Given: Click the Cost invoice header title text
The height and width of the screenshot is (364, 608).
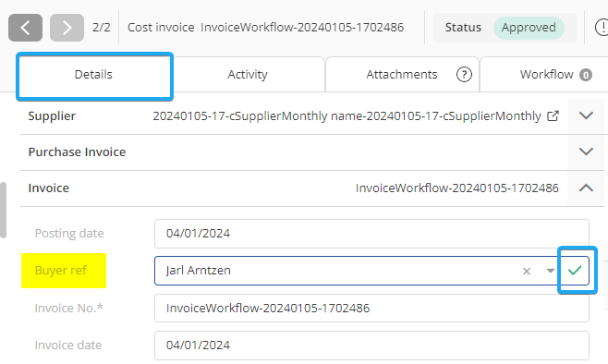Looking at the screenshot, I should (265, 28).
